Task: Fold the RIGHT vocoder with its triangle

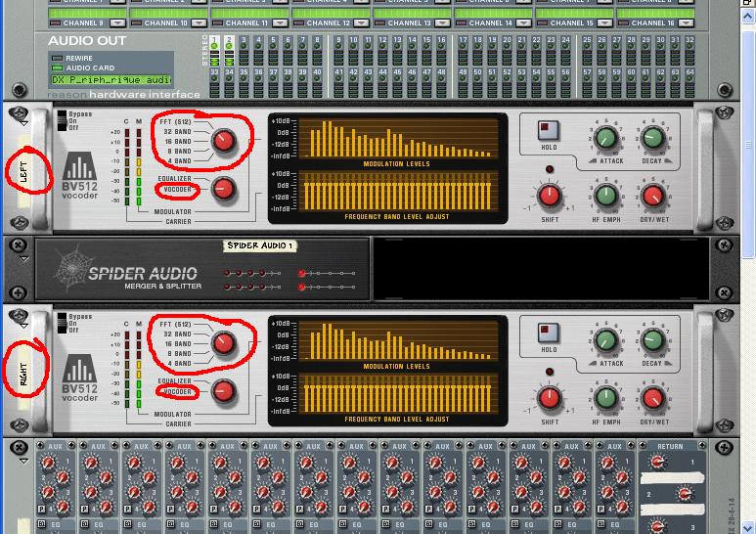Action: click(x=23, y=326)
